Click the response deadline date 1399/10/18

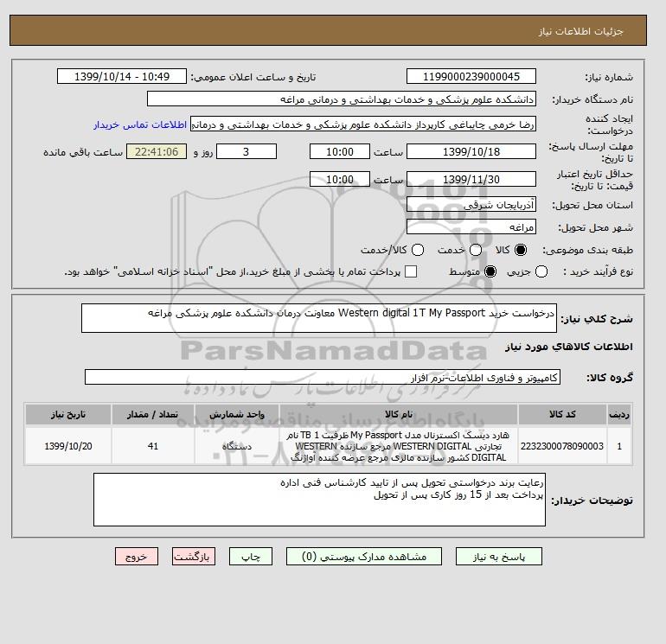[x=471, y=151]
